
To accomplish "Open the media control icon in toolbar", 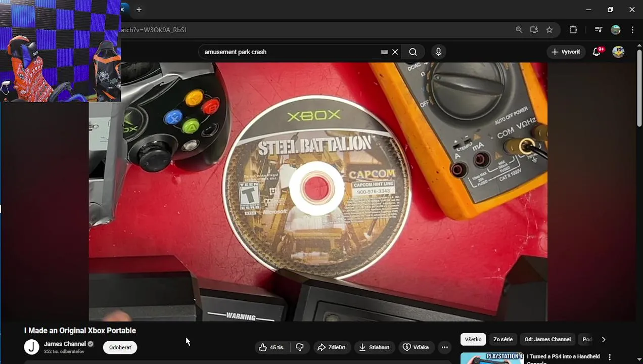I will pos(599,30).
